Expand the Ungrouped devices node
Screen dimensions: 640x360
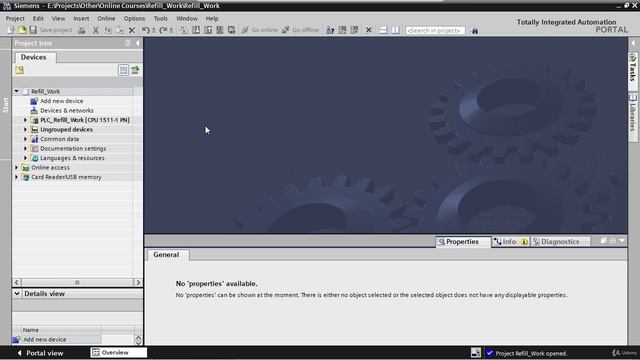coord(25,129)
